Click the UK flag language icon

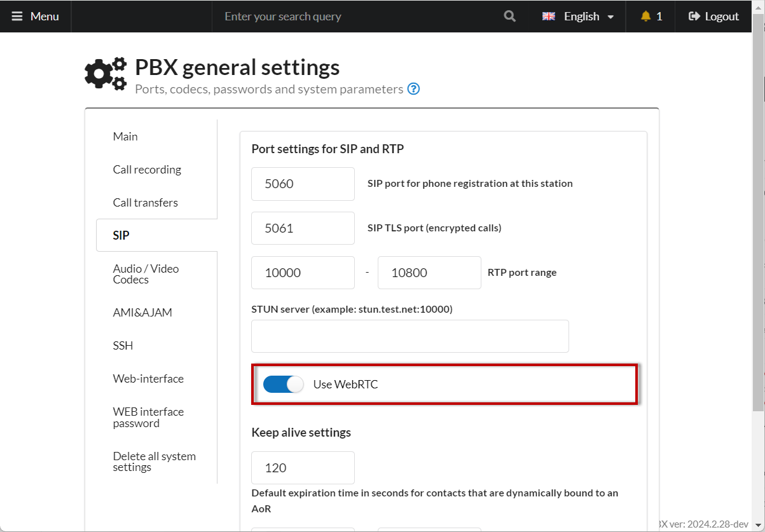click(549, 17)
